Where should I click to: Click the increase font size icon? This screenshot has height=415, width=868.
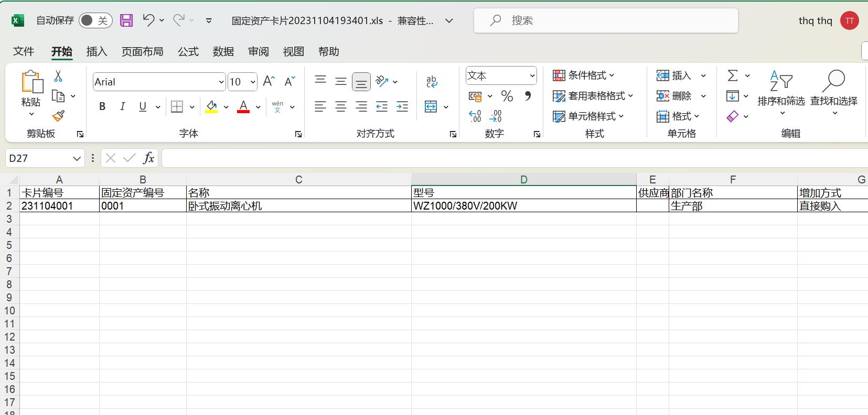pos(269,82)
